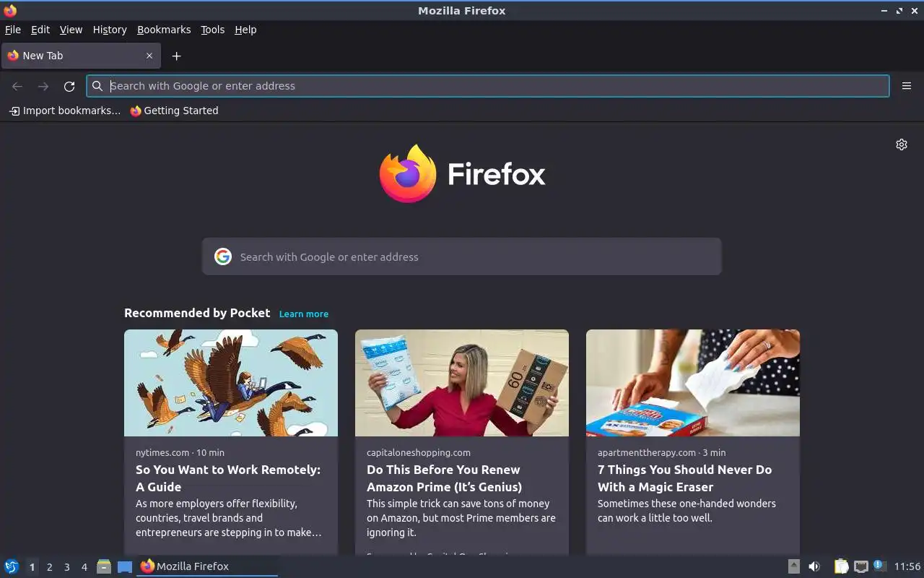The height and width of the screenshot is (578, 924).
Task: Open the Firefox hamburger application menu
Action: pos(907,86)
